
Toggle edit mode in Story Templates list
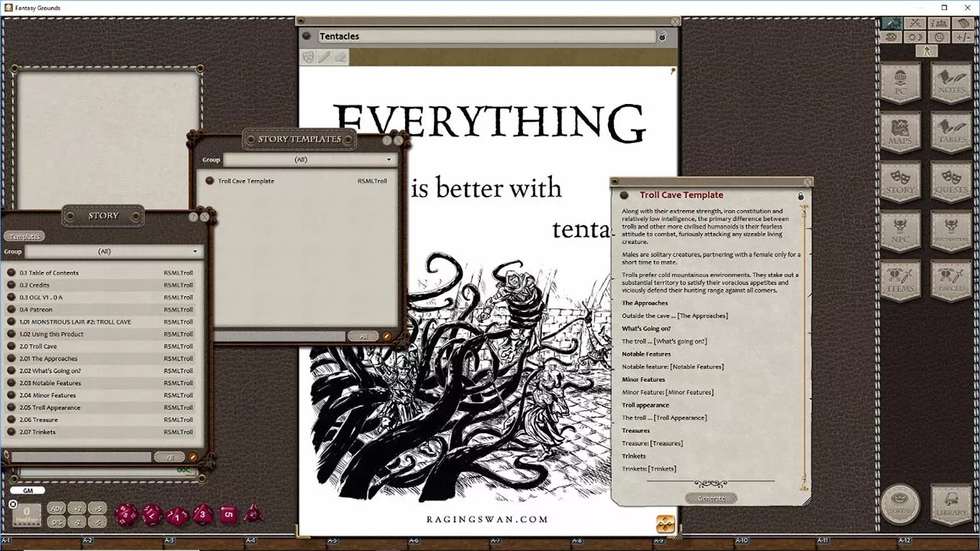click(x=387, y=336)
